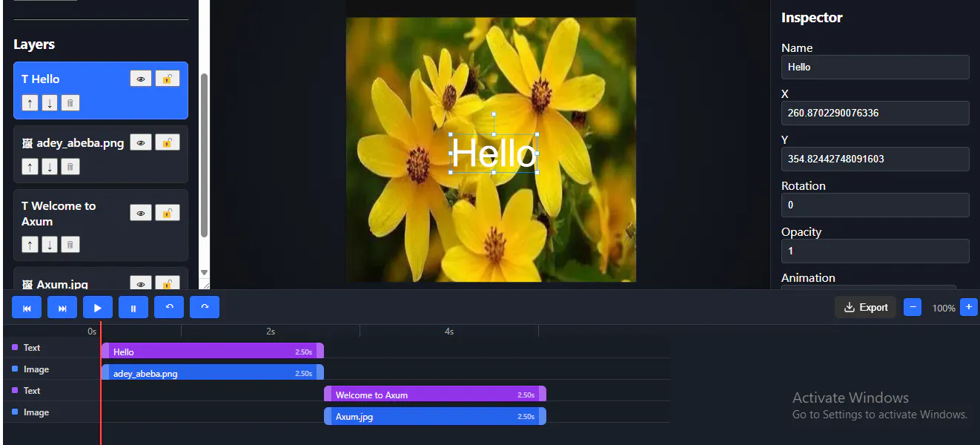Viewport: 980px width, 445px height.
Task: Select the adey_abeba.png timeline clip
Action: (212, 373)
